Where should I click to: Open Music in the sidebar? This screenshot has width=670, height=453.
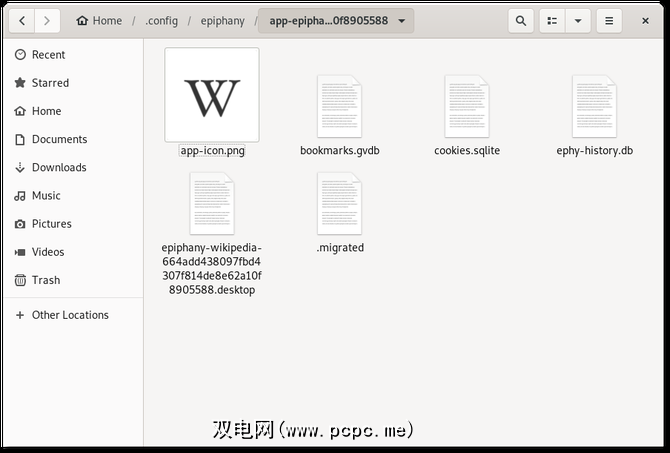click(x=73, y=196)
